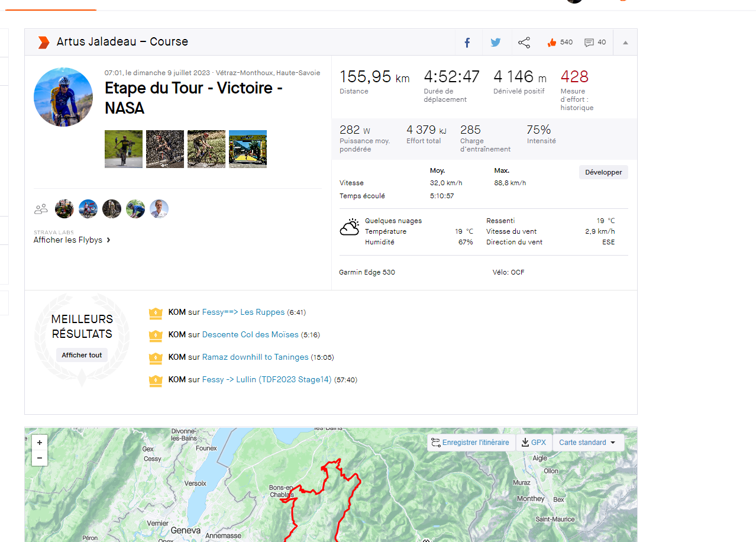Image resolution: width=756 pixels, height=542 pixels.
Task: Expand stats with the Développer button
Action: 603,172
